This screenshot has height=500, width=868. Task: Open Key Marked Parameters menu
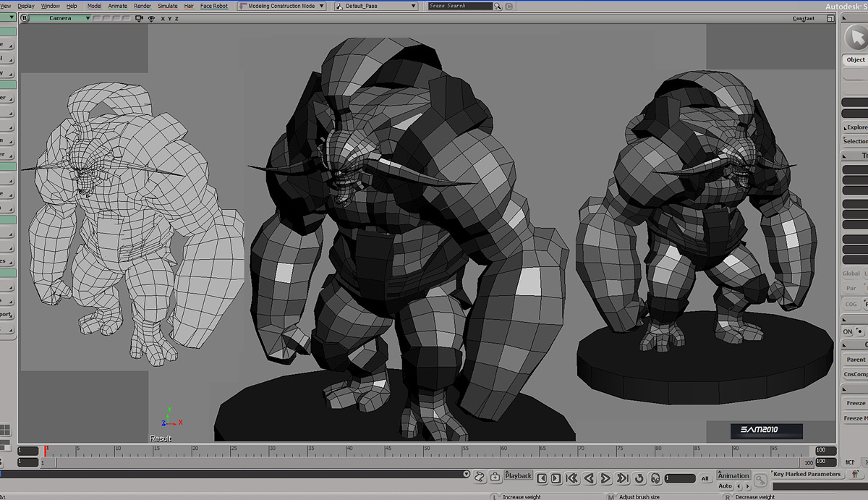(807, 475)
